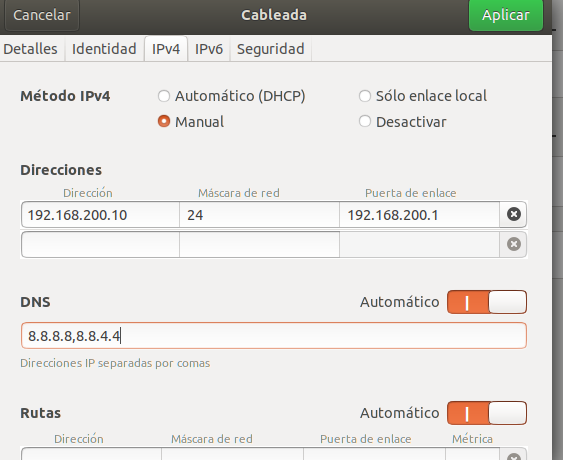Click the Cancelar button
Screen dimensions: 563x460
point(42,15)
